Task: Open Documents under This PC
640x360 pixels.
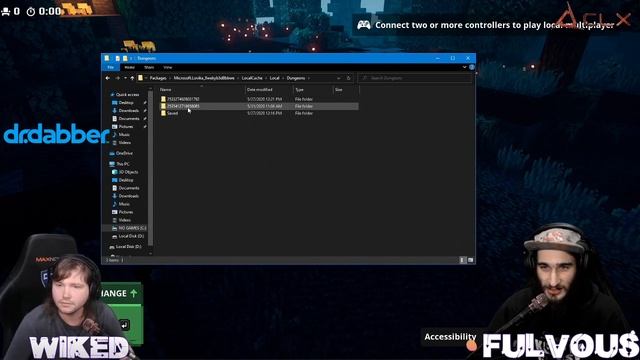Action: coord(129,188)
